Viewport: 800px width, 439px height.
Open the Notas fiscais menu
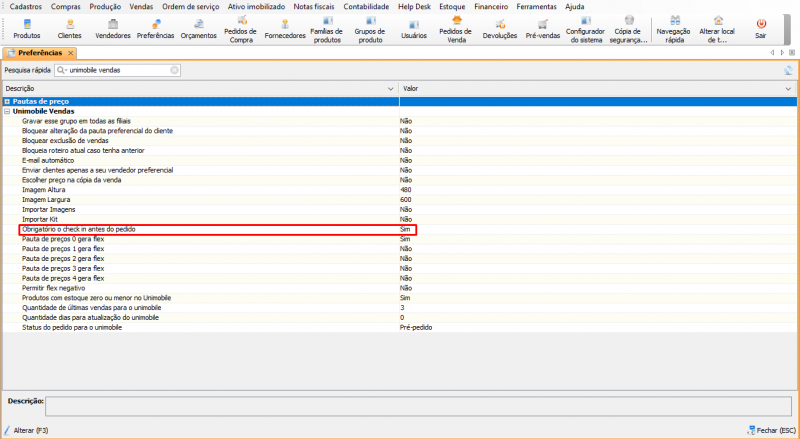[x=314, y=7]
